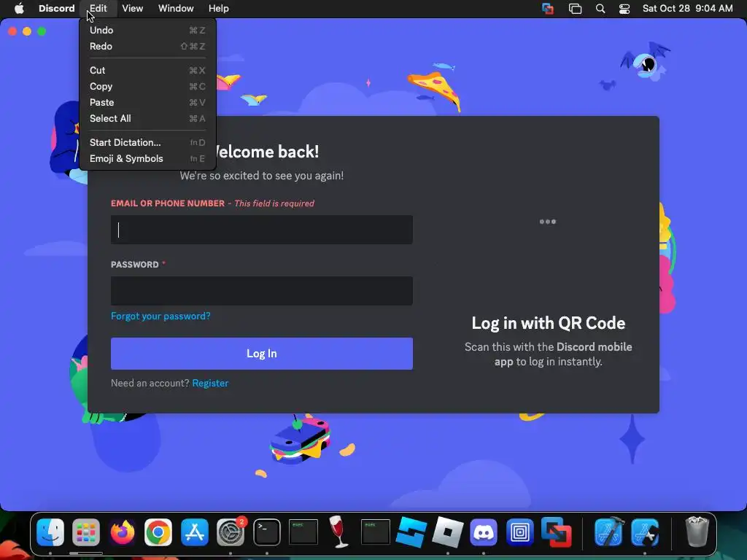The height and width of the screenshot is (560, 747).
Task: Click the QR code loading dots
Action: click(x=547, y=222)
